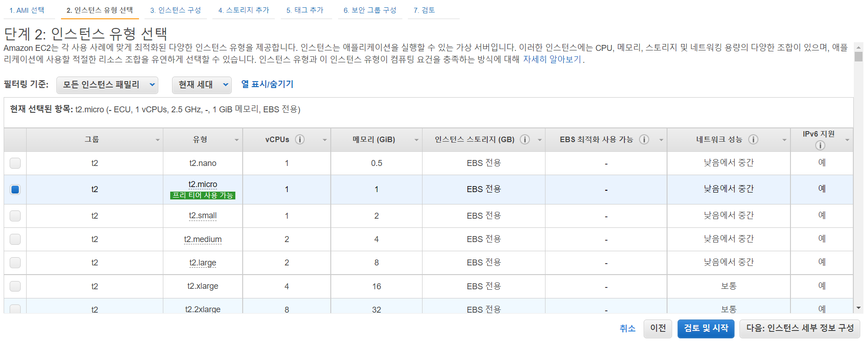Screen dimensions: 868x342
Task: Go to step 1. AMI 선택 tab
Action: [27, 10]
